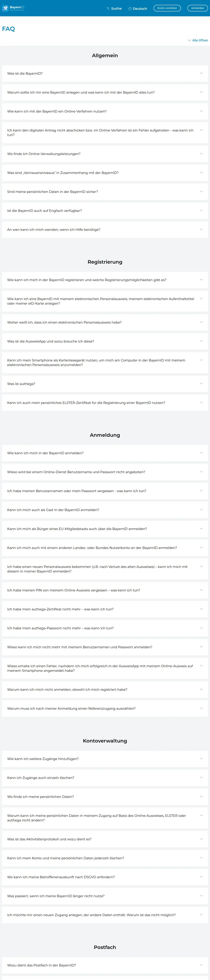Expand 'Was ist das Aktivitätenprotokoll' question
The height and width of the screenshot is (980, 210).
click(105, 839)
